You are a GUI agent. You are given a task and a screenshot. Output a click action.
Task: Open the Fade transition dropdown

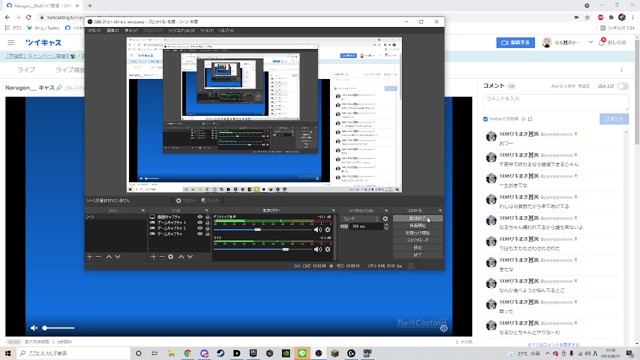(360, 219)
